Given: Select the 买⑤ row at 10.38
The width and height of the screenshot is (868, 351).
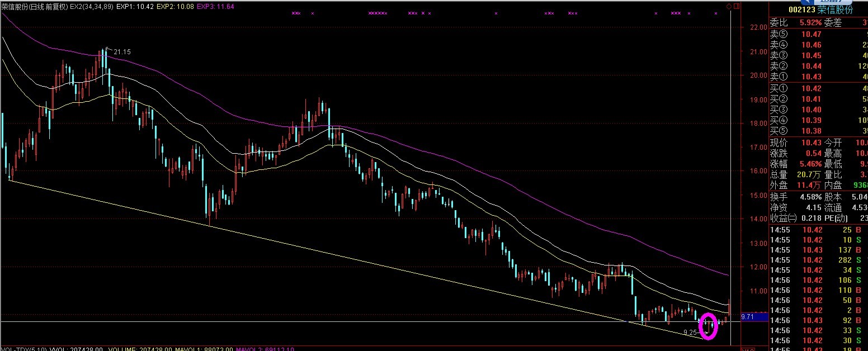Looking at the screenshot, I should point(819,131).
